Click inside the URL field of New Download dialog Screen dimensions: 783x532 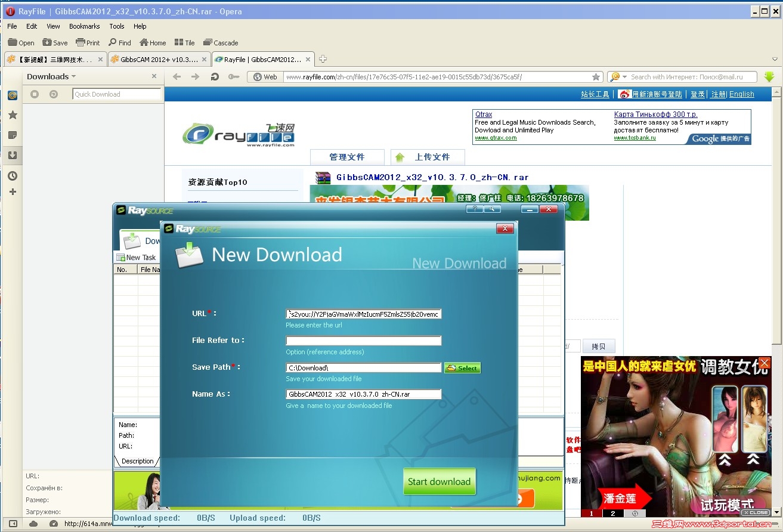point(363,313)
